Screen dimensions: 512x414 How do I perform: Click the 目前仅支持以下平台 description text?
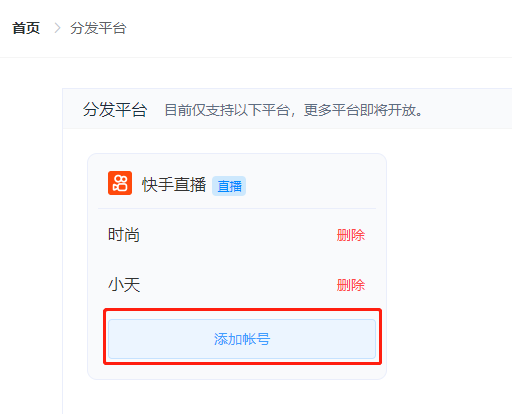pyautogui.click(x=293, y=110)
